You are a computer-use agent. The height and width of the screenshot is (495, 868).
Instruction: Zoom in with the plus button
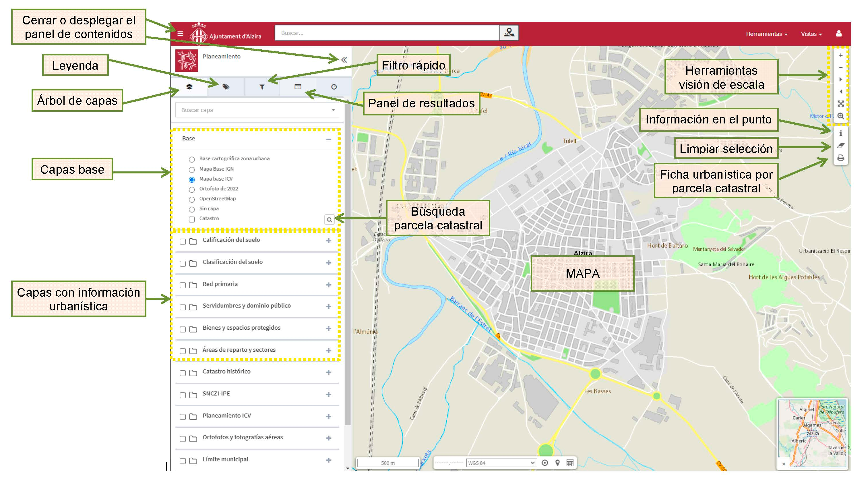(x=840, y=55)
